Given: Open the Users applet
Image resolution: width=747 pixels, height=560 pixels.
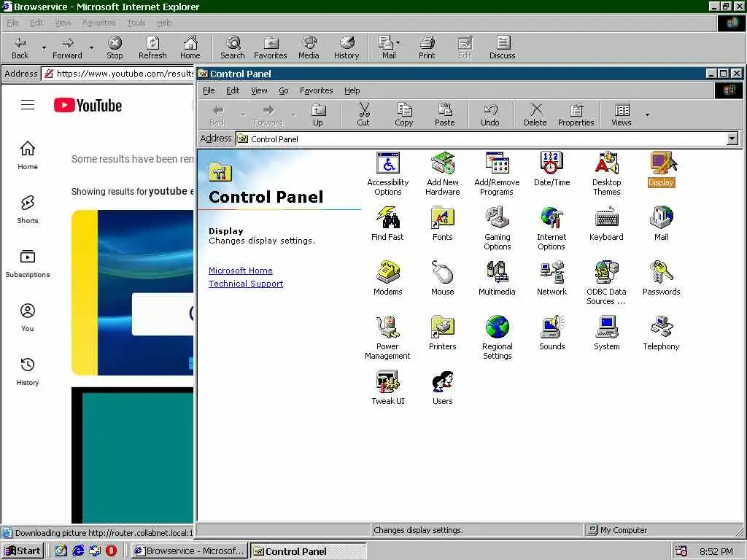Looking at the screenshot, I should (x=443, y=388).
